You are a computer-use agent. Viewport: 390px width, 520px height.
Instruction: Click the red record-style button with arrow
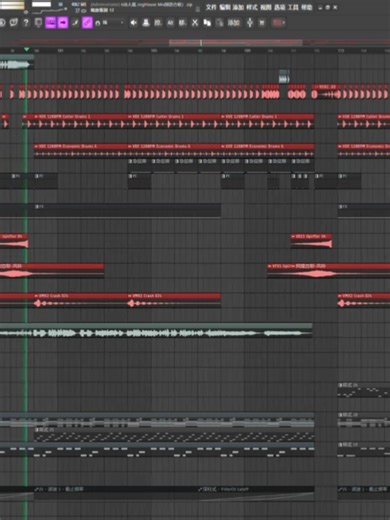pos(278,23)
